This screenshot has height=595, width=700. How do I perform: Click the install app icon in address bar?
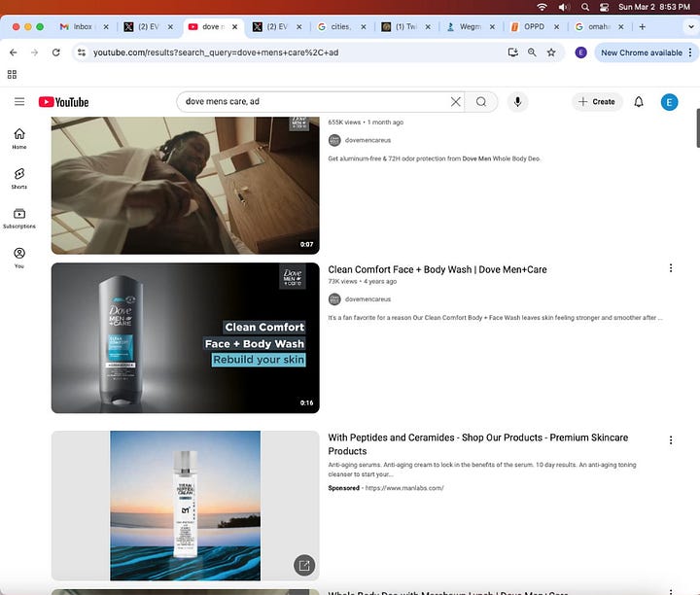(x=513, y=52)
